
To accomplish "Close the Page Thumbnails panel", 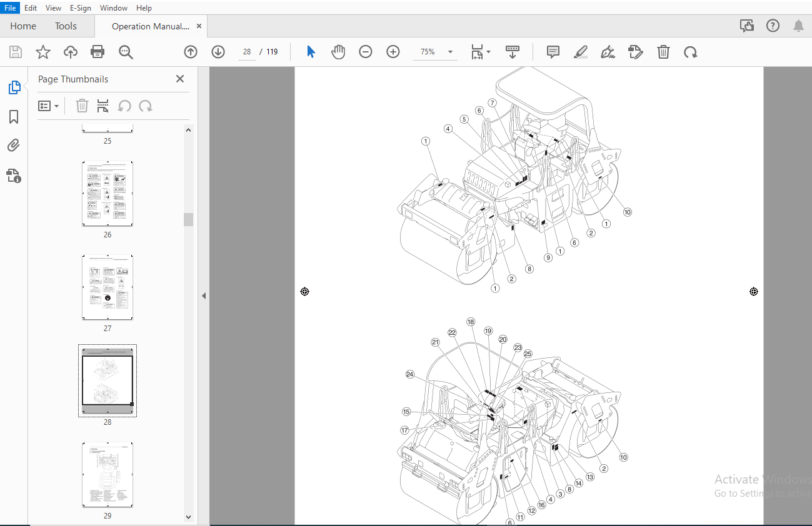I will click(180, 79).
